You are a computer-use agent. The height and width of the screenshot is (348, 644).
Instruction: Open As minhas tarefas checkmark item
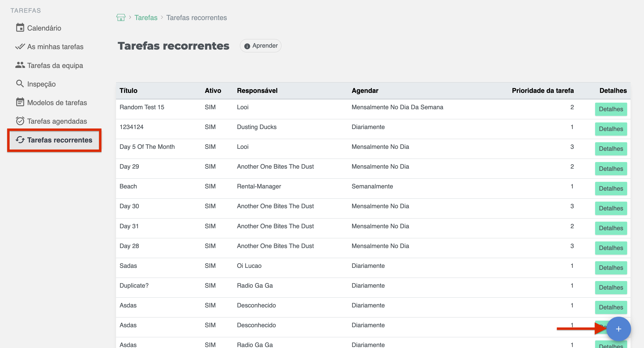[55, 47]
